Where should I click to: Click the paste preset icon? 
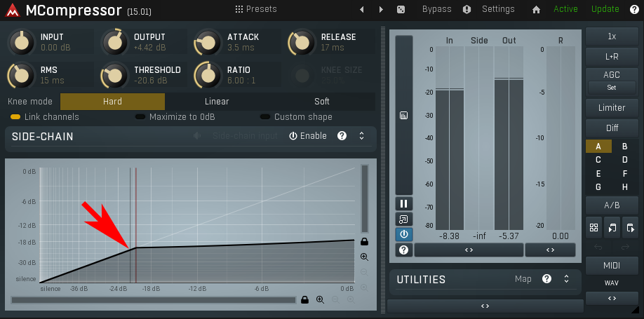coord(630,228)
